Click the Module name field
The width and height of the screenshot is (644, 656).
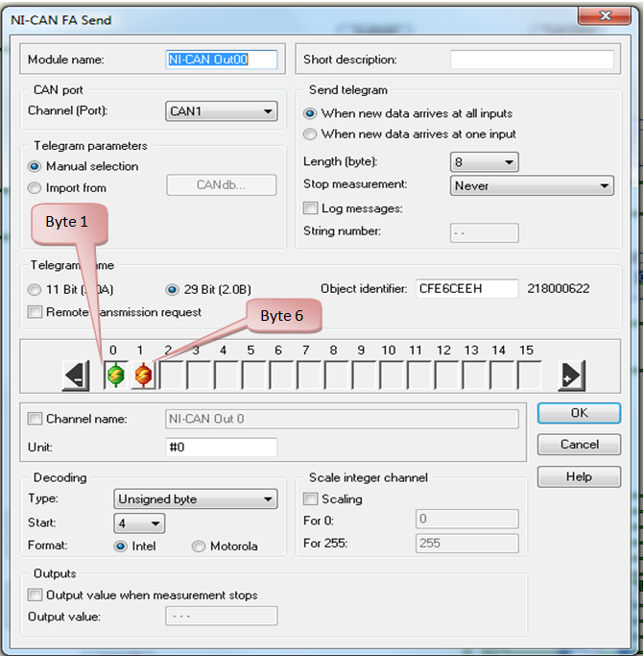pos(221,60)
